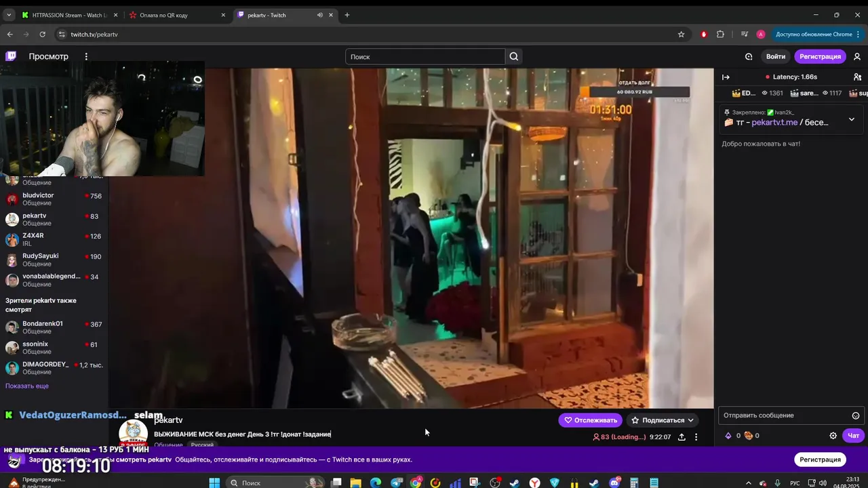The height and width of the screenshot is (488, 868).
Task: Open Bondarenk01 channel in sidebar
Action: click(x=54, y=327)
